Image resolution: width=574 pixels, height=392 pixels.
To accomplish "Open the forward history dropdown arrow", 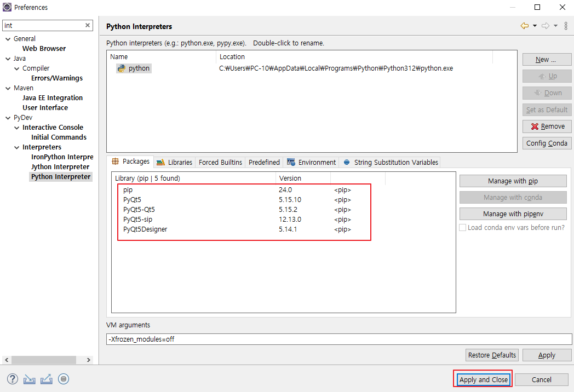I will [x=556, y=26].
